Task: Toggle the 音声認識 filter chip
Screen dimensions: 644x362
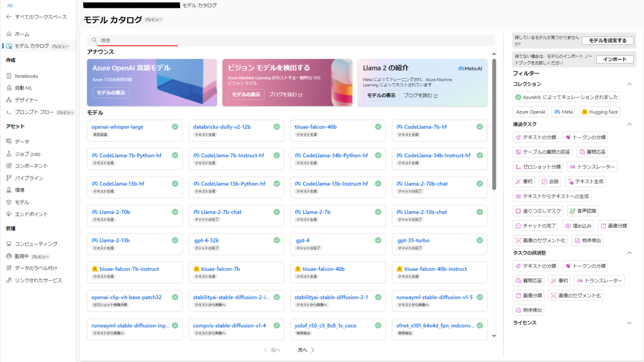Action: coord(582,211)
